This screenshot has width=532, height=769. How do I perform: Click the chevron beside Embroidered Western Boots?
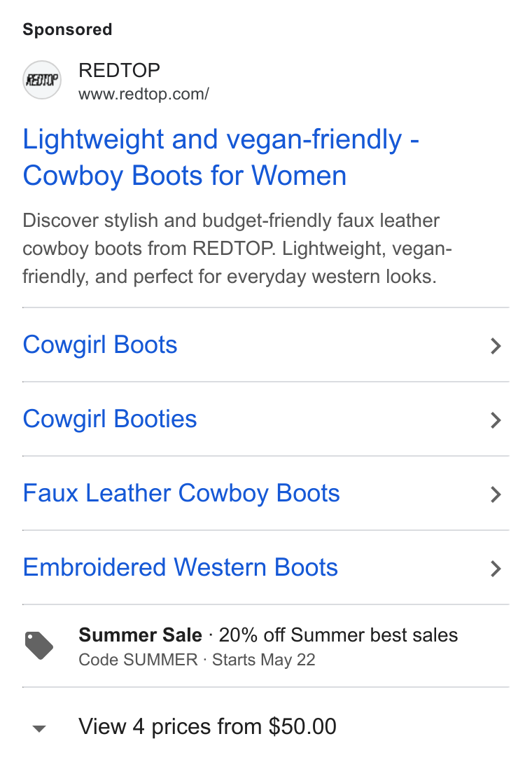[496, 569]
